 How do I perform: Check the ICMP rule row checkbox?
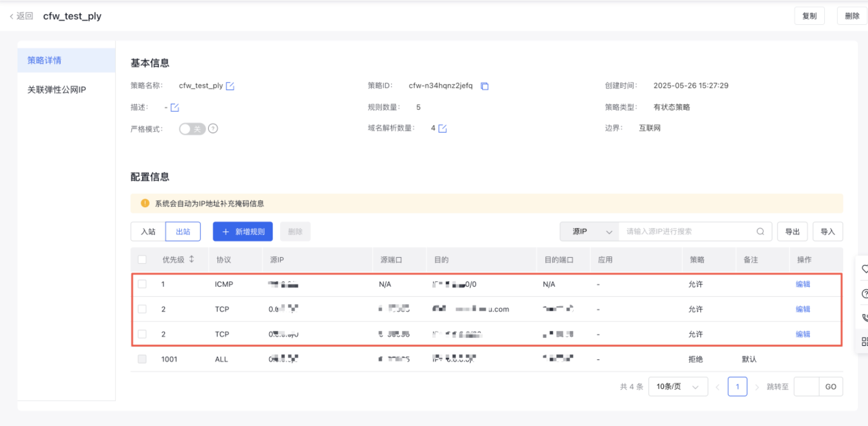click(x=142, y=284)
